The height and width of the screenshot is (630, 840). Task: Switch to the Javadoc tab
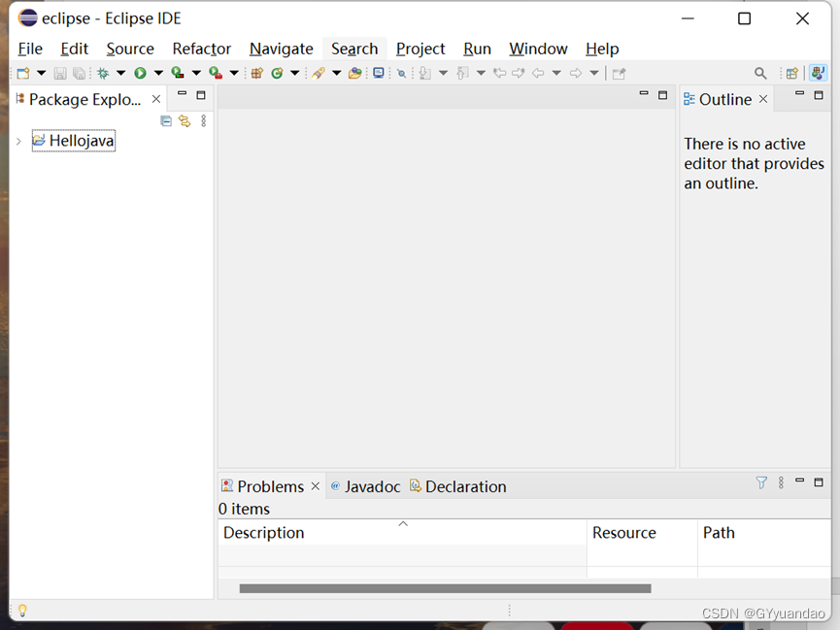click(x=372, y=486)
